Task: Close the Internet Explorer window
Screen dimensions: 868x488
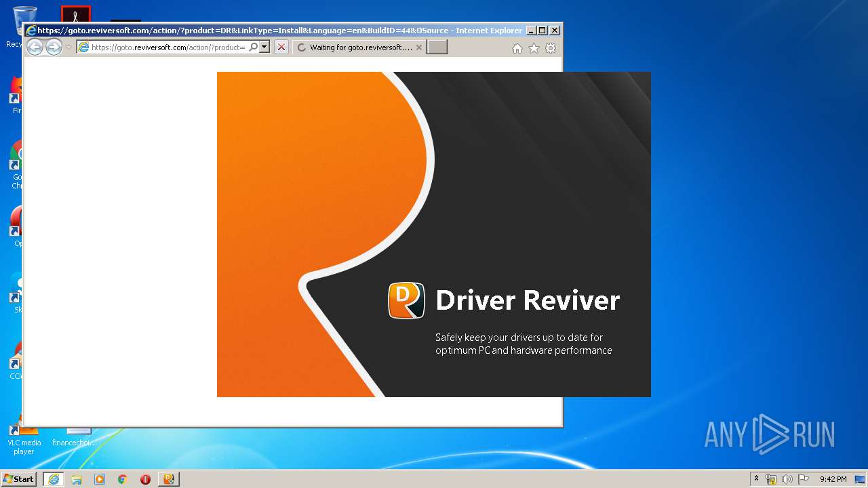Action: coord(555,30)
